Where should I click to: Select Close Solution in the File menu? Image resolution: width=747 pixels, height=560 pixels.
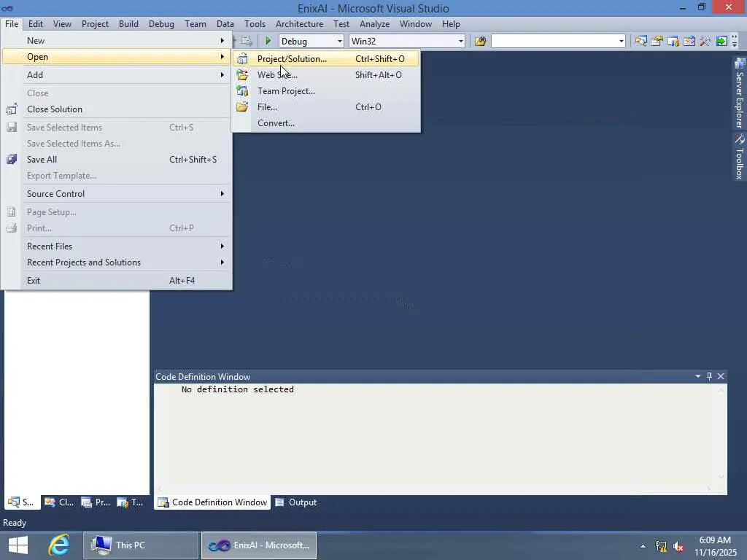tap(116, 109)
